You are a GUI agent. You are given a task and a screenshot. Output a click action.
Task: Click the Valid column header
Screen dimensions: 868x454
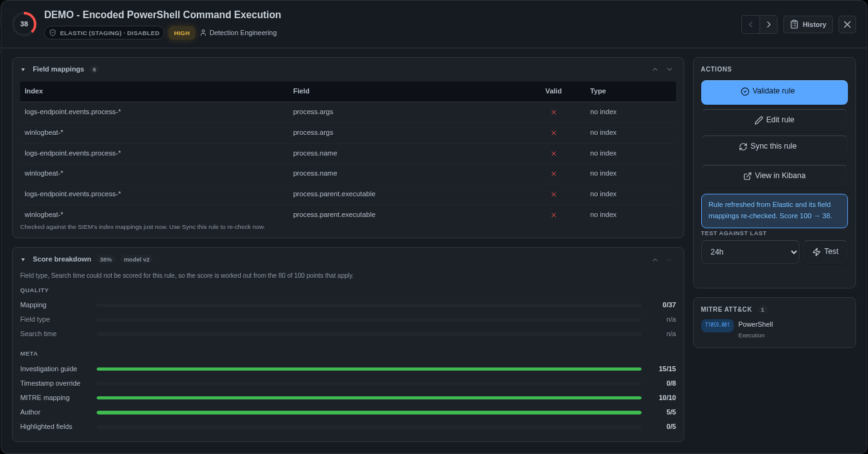pyautogui.click(x=554, y=91)
